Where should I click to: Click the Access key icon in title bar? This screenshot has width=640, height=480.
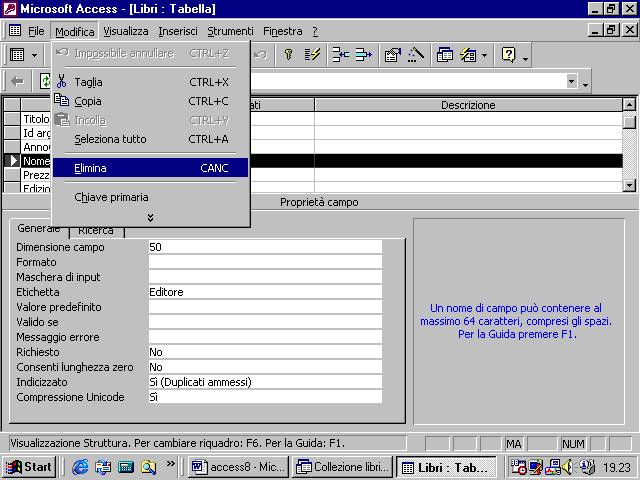coord(9,9)
